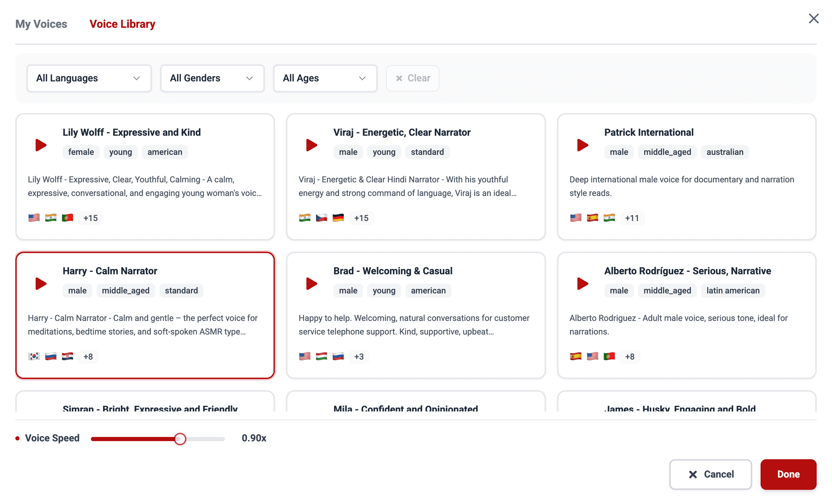The height and width of the screenshot is (504, 832).
Task: Play Brad Welcoming & Casual preview
Action: [x=312, y=284]
